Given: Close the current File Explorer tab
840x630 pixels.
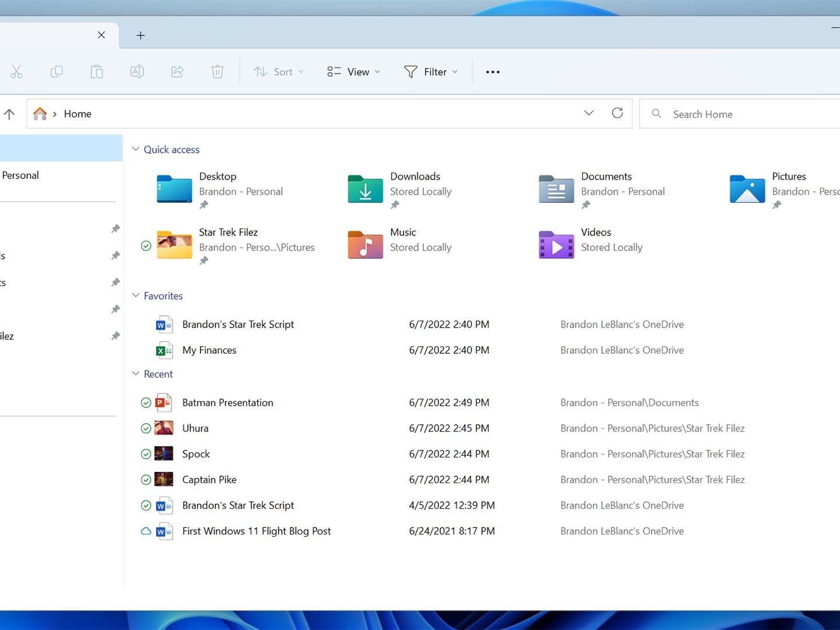Looking at the screenshot, I should point(101,35).
